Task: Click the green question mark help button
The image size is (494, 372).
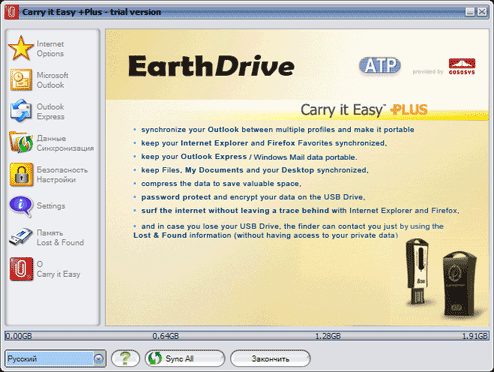Action: point(125,358)
